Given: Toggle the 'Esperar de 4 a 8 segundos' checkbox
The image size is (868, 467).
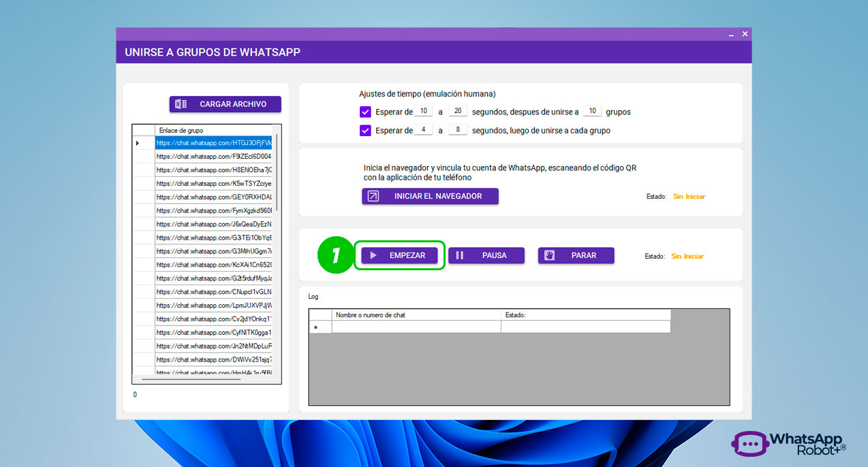Looking at the screenshot, I should point(365,130).
